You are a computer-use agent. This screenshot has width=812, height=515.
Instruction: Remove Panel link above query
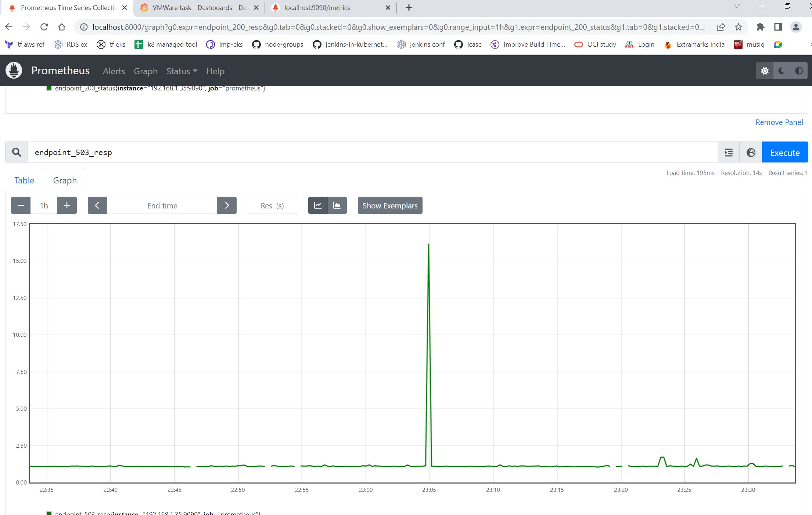(x=779, y=122)
